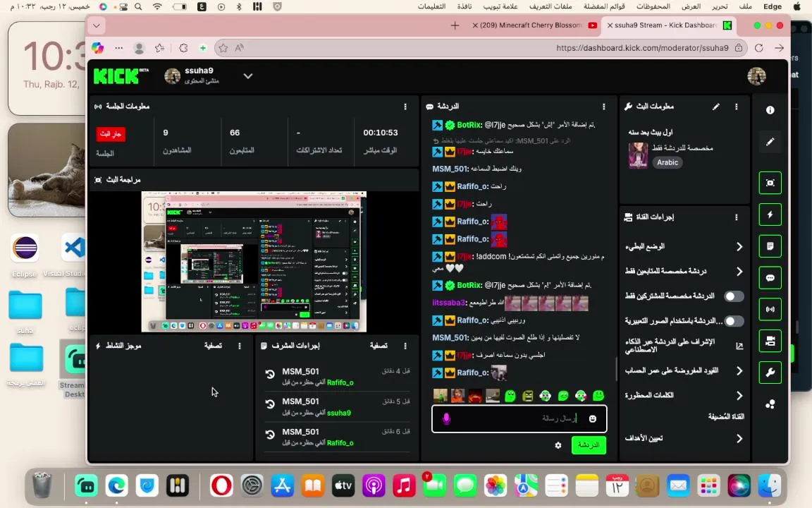Open the تصفية filter in موجز النشاط panel

coord(213,346)
